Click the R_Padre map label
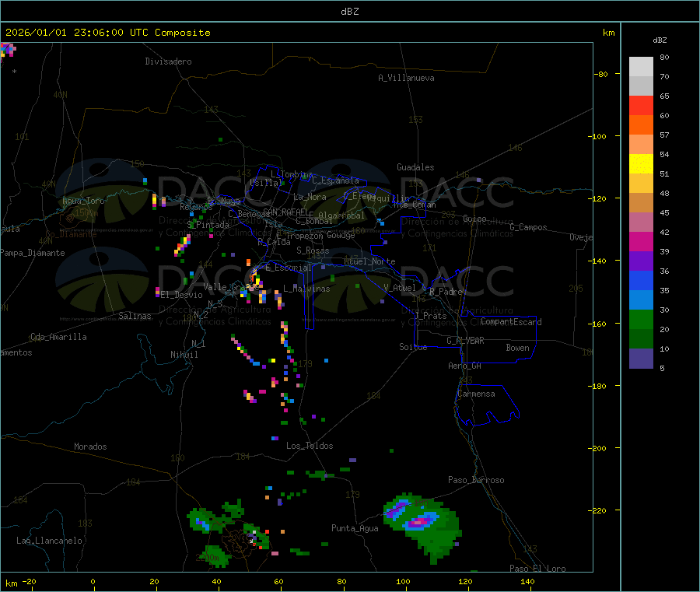This screenshot has width=700, height=592. tap(446, 292)
